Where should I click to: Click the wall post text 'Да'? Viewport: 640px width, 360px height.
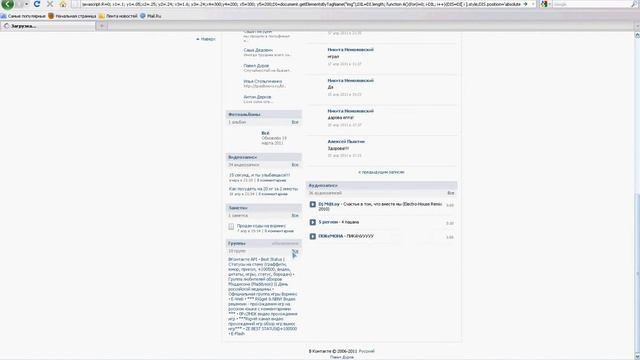coord(330,87)
